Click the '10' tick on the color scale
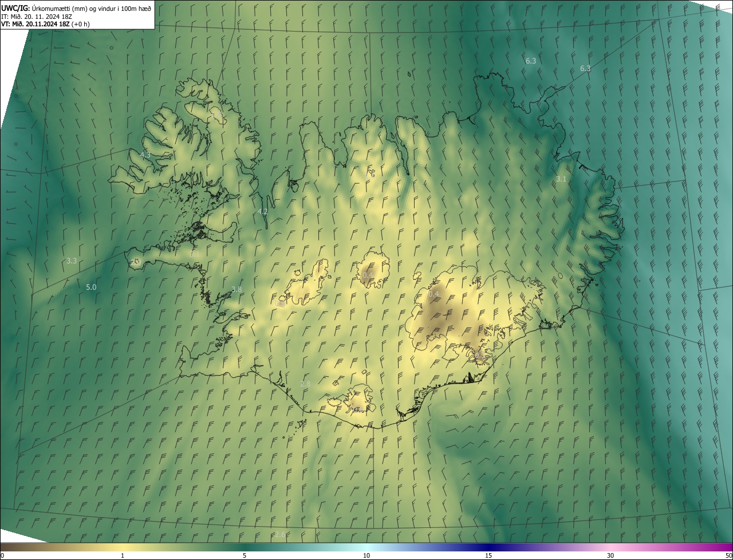The height and width of the screenshot is (560, 733). point(366,555)
